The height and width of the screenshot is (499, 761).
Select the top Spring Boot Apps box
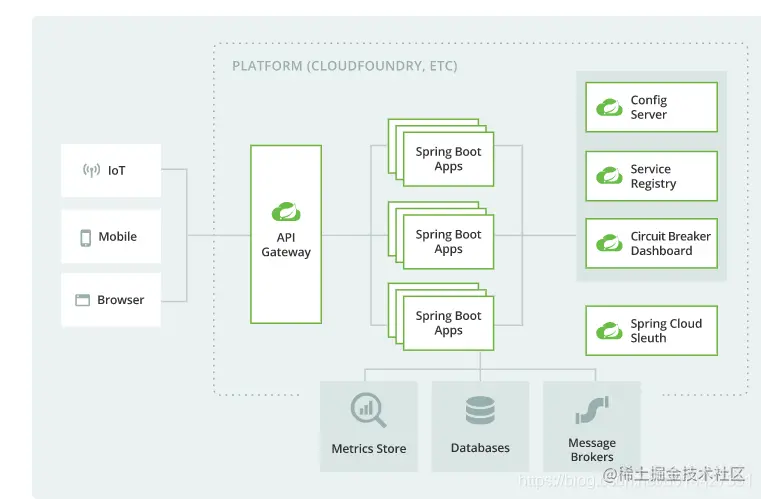[x=448, y=159]
